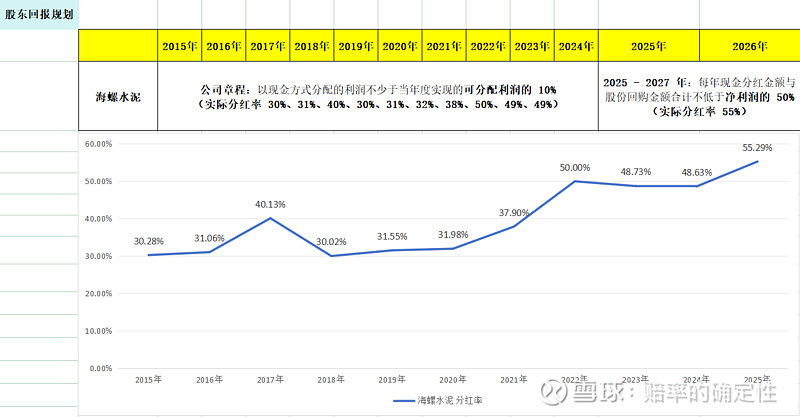
Task: Click the 2019年 column header cell
Action: 356,46
